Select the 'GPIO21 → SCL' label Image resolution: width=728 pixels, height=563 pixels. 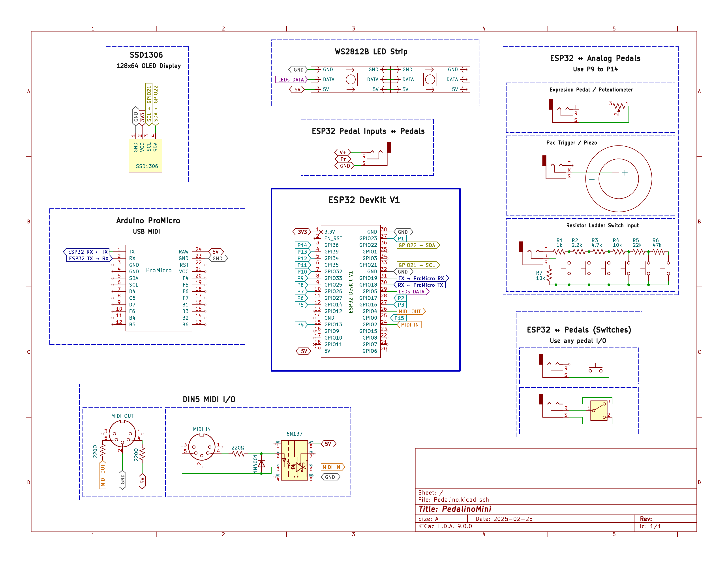pos(418,265)
